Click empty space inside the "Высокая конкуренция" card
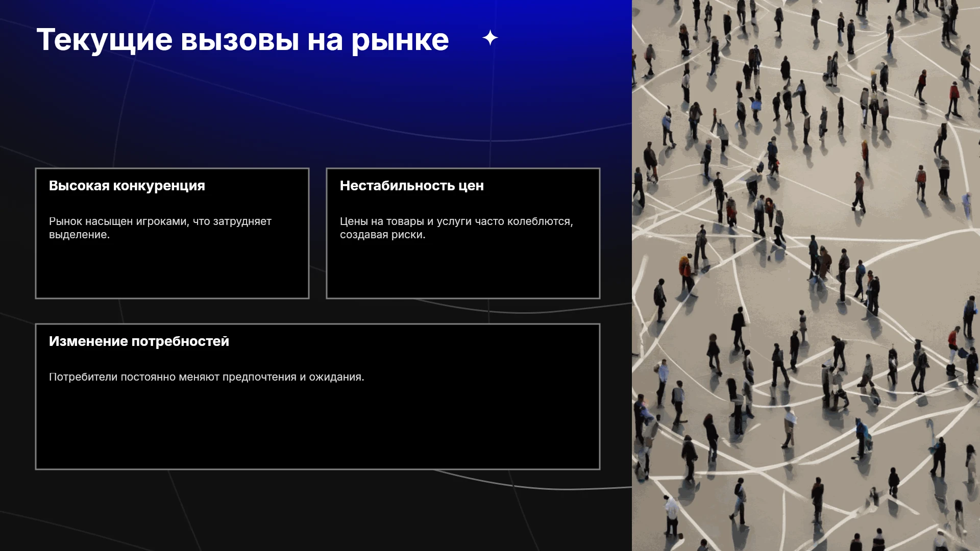The image size is (980, 551). pyautogui.click(x=172, y=270)
